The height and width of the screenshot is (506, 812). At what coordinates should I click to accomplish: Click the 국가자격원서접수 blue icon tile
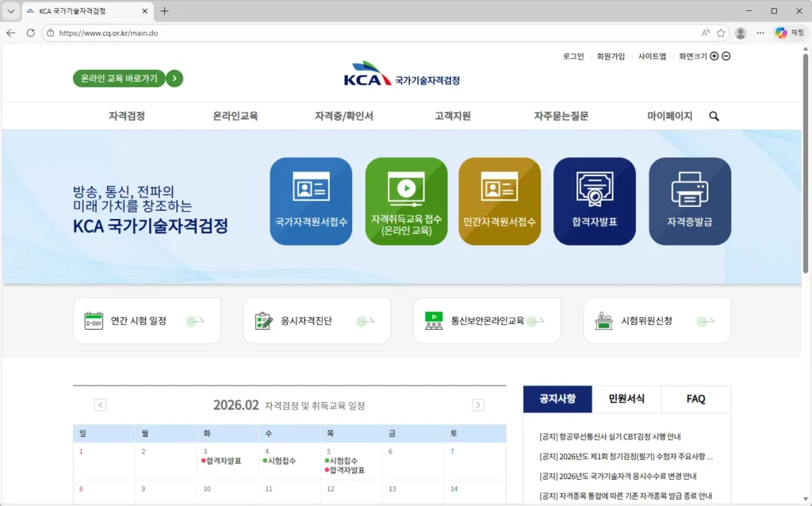click(x=311, y=201)
